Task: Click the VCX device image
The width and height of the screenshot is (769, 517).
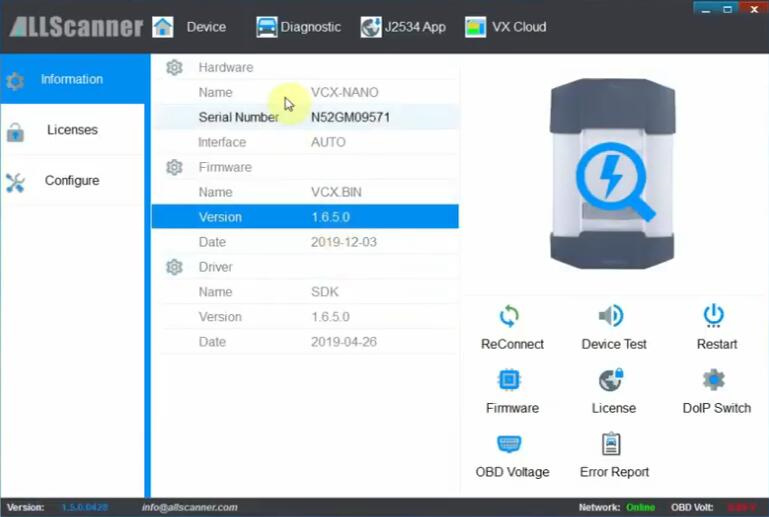Action: [x=612, y=174]
